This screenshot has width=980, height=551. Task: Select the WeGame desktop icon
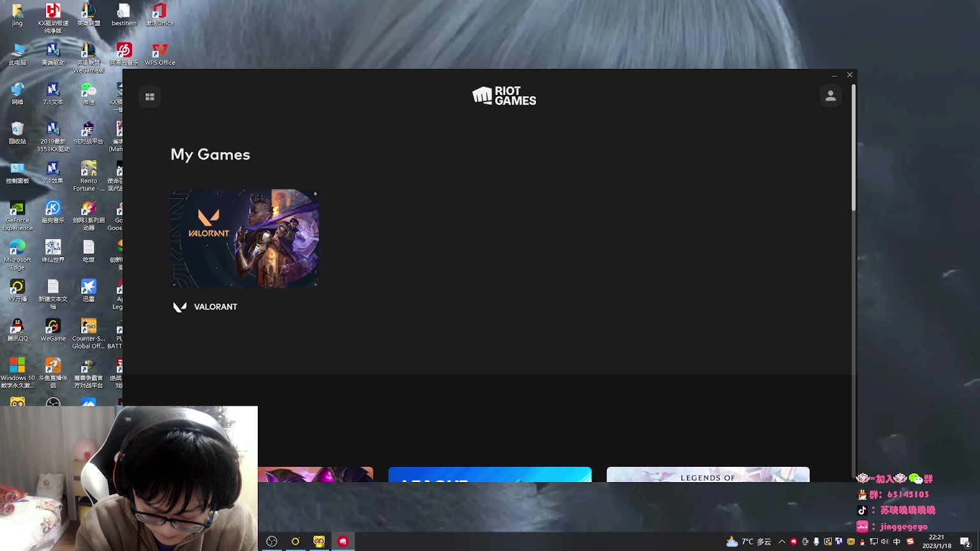[53, 330]
